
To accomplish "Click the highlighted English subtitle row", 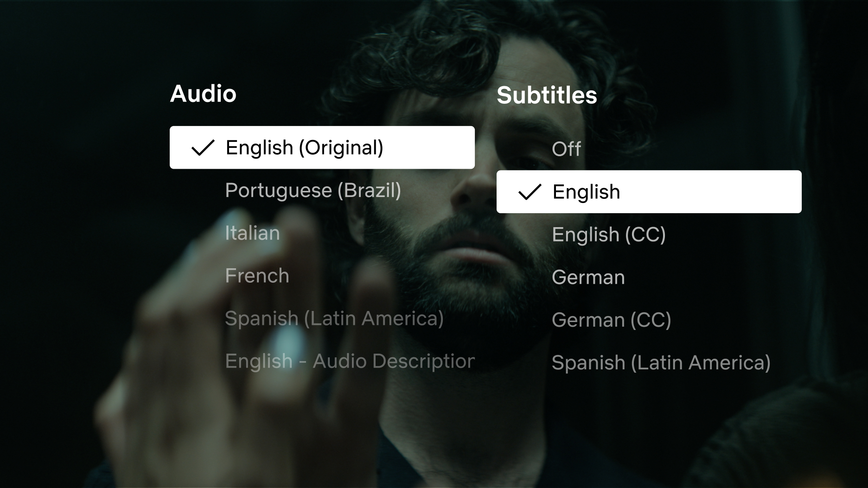I will point(649,191).
